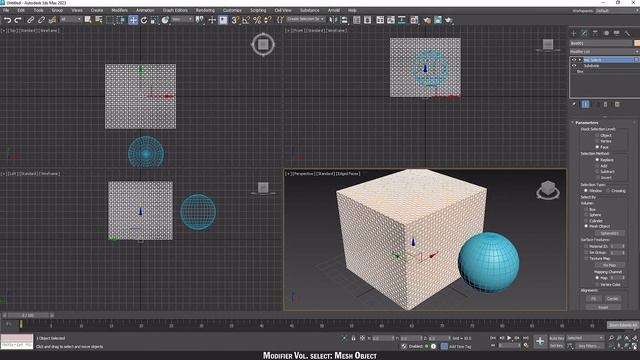Screen dimensions: 640x360
Task: Open the Modifier List dropdown
Action: click(x=604, y=52)
